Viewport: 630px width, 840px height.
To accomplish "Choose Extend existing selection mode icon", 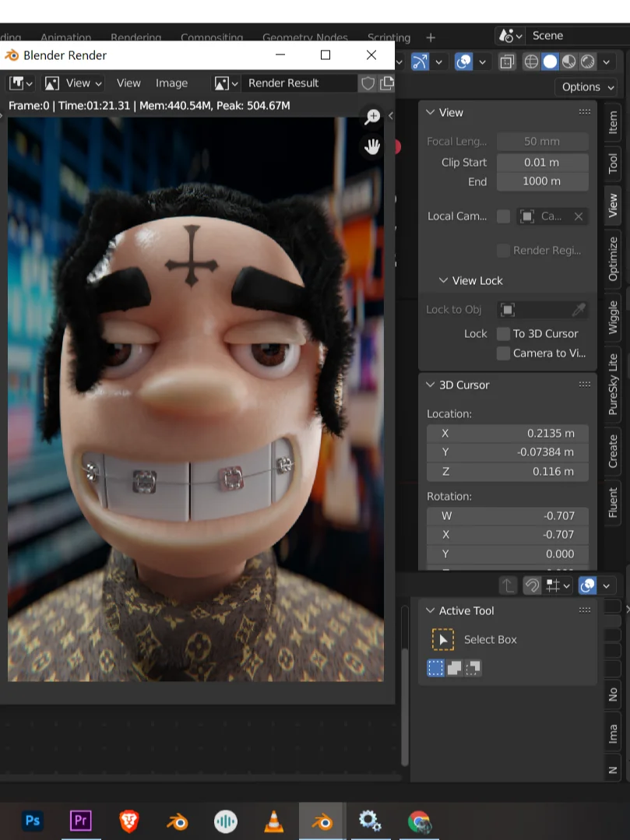I will pyautogui.click(x=454, y=668).
